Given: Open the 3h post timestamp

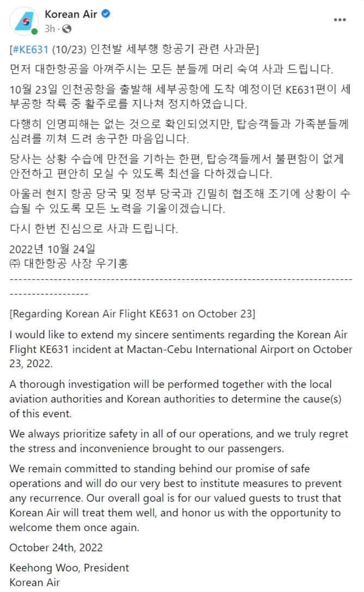Looking at the screenshot, I should point(50,29).
